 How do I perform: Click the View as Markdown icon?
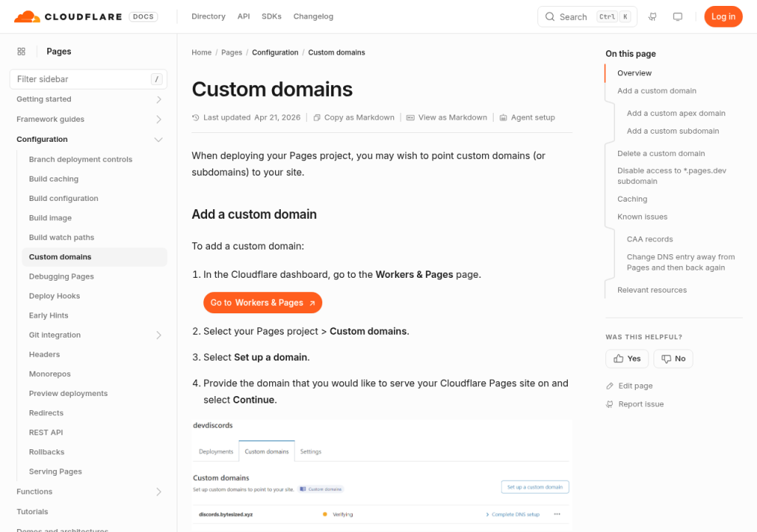point(410,117)
